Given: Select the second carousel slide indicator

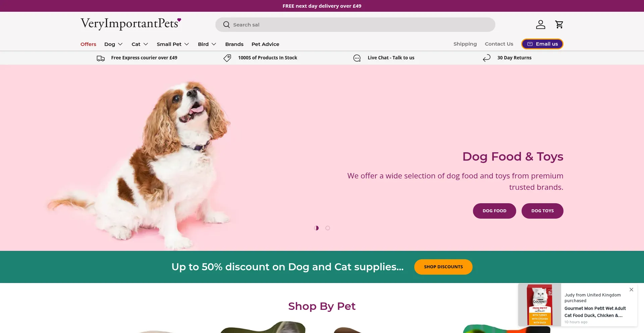Looking at the screenshot, I should (x=328, y=228).
